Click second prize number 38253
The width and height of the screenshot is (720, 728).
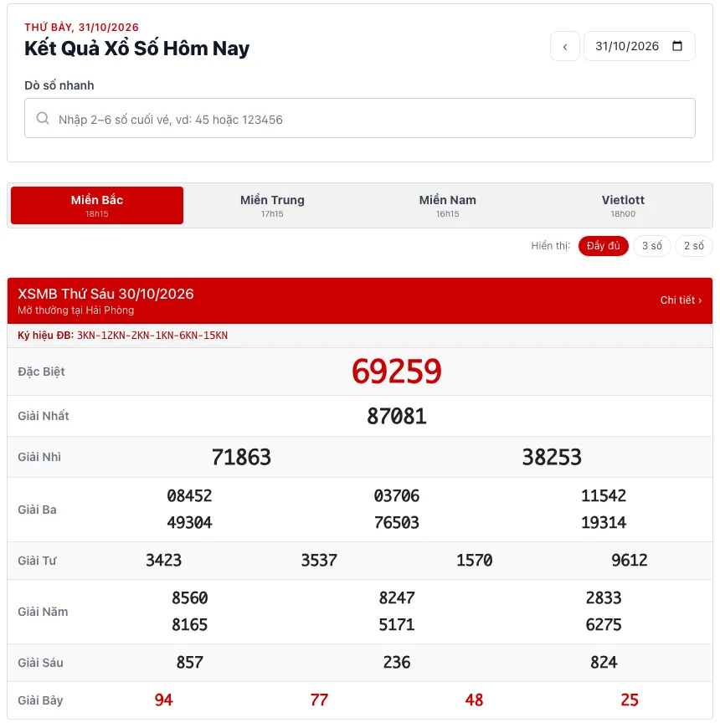pos(552,458)
